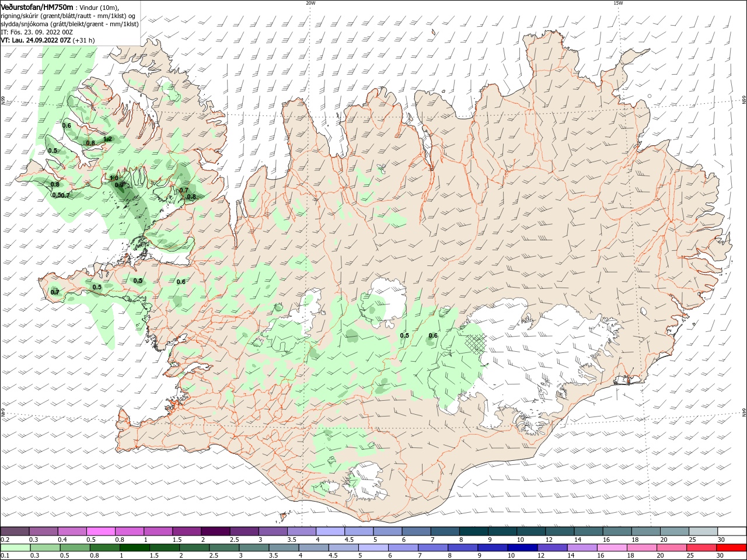The width and height of the screenshot is (747, 560).
Task: Click the Veðurstofan/HM750m map title
Action: pos(37,7)
